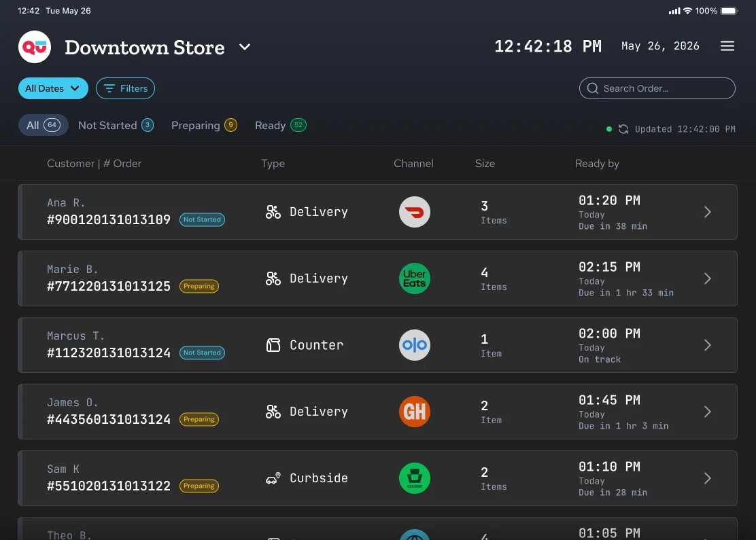
Task: Switch to the Not Started tab
Action: coord(116,125)
